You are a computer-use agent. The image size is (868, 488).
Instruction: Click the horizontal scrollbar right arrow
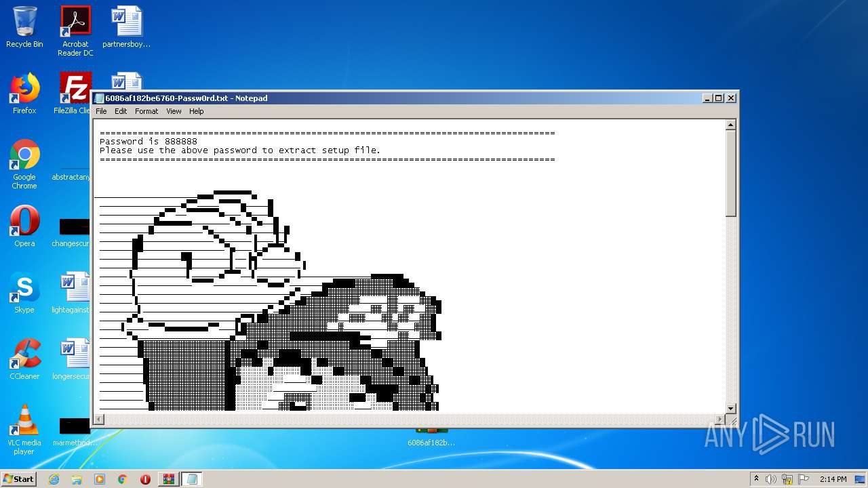(719, 420)
